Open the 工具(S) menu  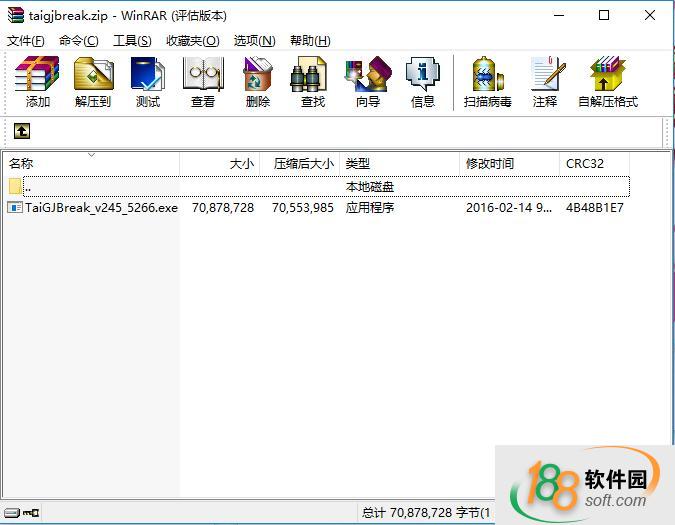132,40
